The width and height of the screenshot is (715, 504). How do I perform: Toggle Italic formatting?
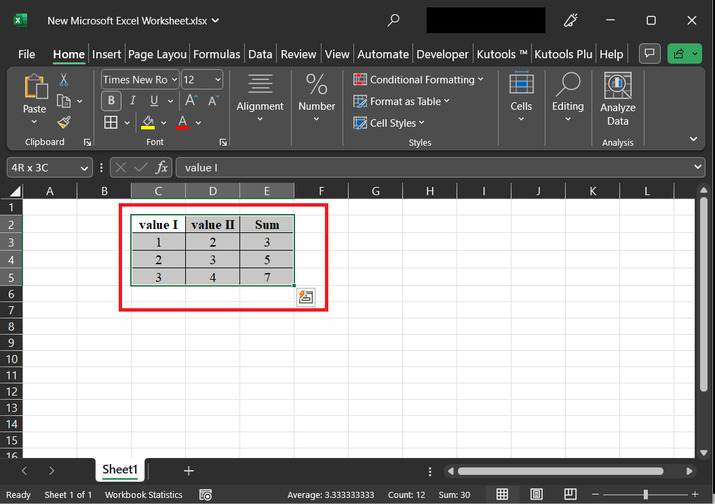(x=133, y=100)
